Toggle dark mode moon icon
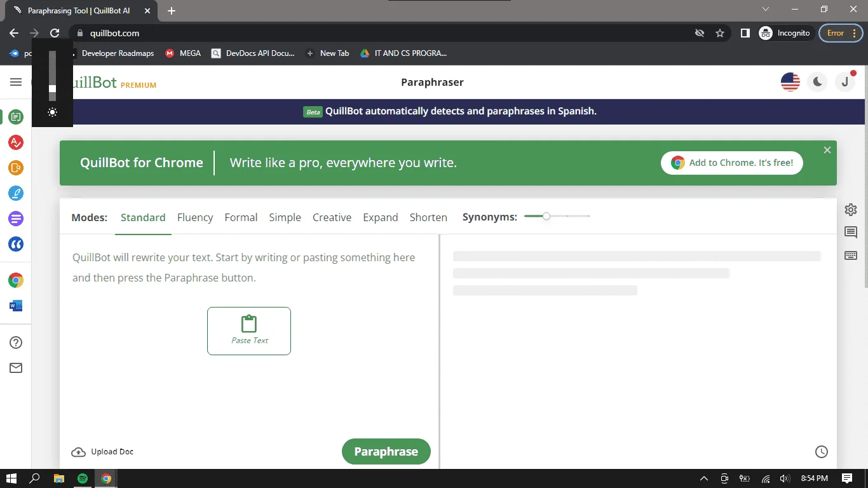 coord(818,82)
